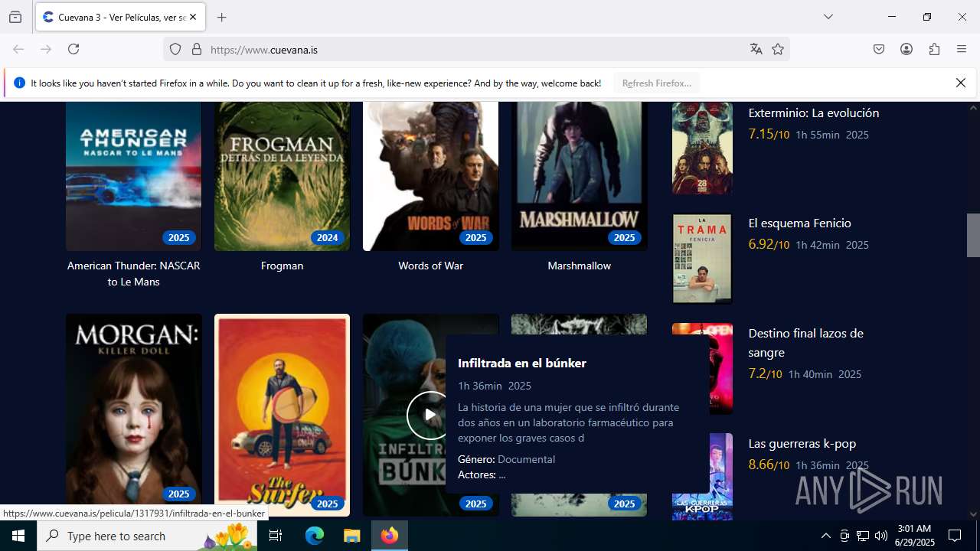Image resolution: width=980 pixels, height=551 pixels.
Task: Translate this page icon
Action: pos(756,49)
